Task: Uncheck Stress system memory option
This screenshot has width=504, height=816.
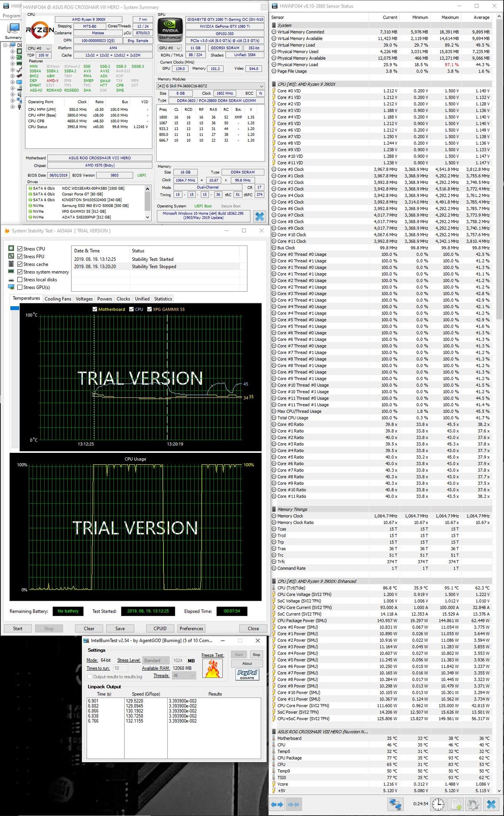Action: tap(19, 272)
